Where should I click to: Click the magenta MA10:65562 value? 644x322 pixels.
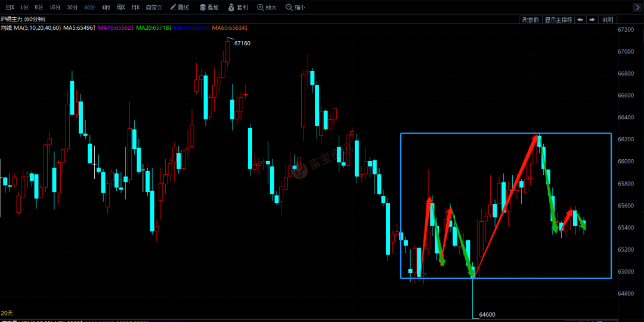click(x=116, y=27)
